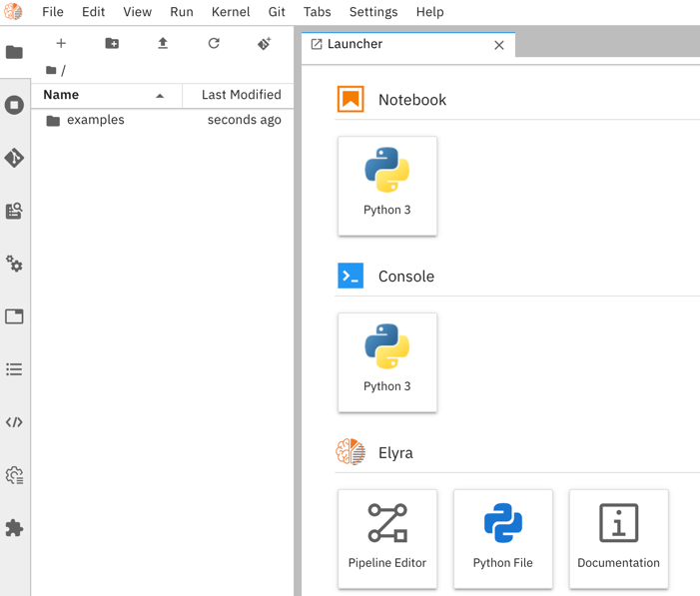Screen dimensions: 700x596
Task: Open the Metadata search sidebar icon
Action: (x=14, y=211)
